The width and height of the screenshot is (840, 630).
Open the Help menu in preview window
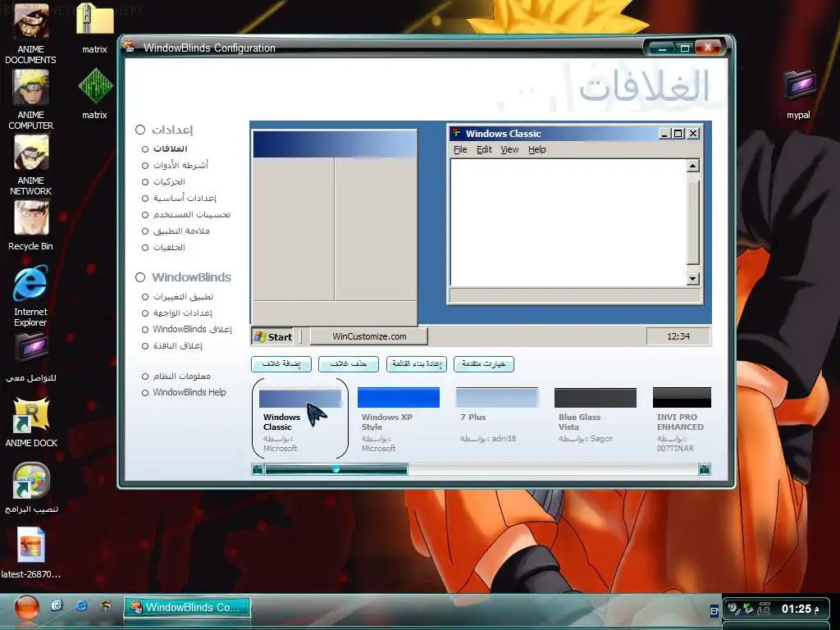coord(536,149)
